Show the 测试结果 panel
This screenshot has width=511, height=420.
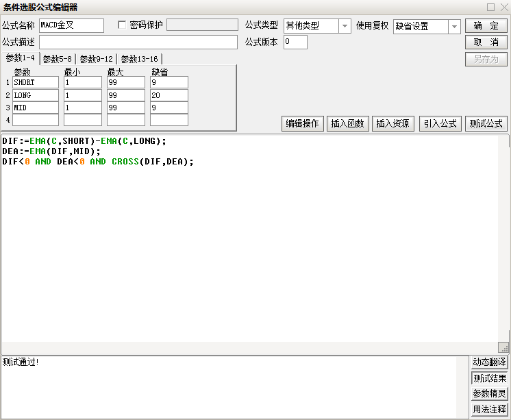pyautogui.click(x=489, y=378)
